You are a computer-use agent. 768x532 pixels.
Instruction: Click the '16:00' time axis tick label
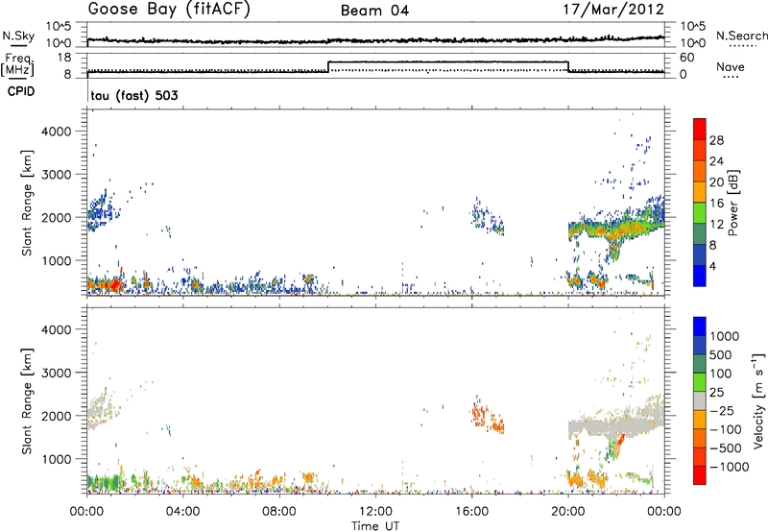click(471, 512)
